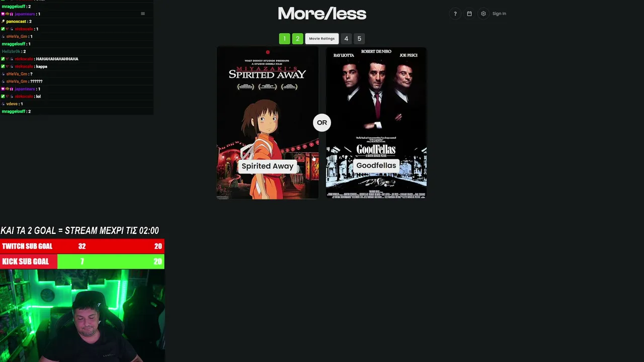The width and height of the screenshot is (644, 362).
Task: Choose the Goodfellas movie card
Action: (376, 123)
